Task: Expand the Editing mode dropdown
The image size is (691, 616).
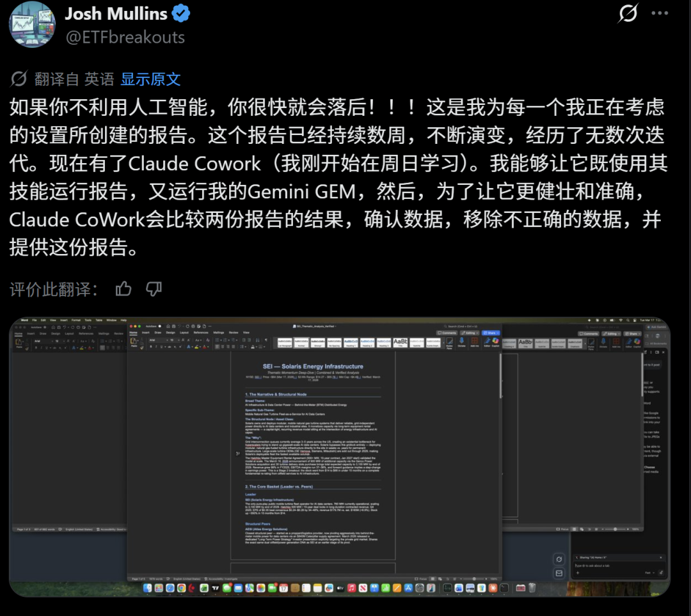Action: 469,333
